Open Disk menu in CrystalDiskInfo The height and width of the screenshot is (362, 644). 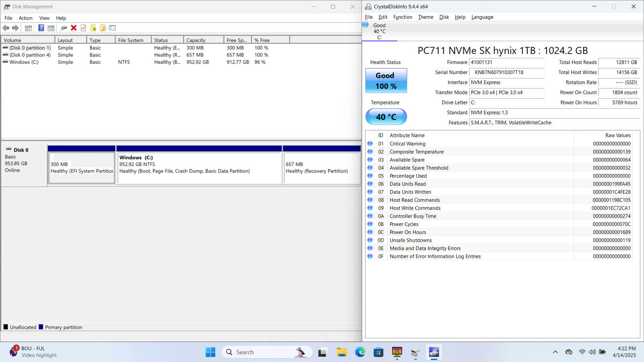click(444, 17)
